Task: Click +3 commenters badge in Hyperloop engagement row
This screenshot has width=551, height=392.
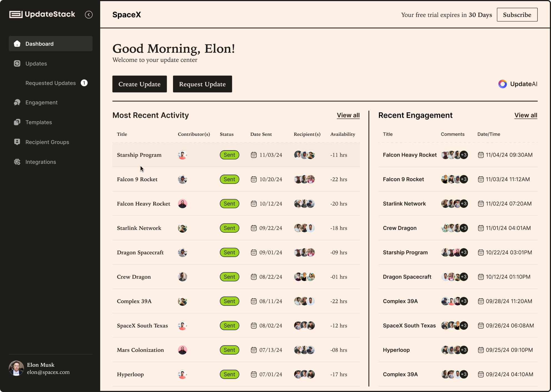Action: pyautogui.click(x=464, y=350)
